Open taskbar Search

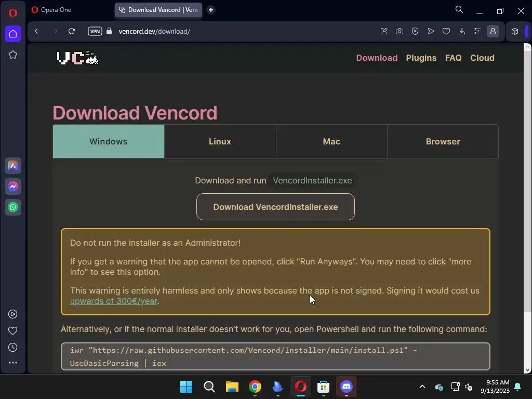[209, 387]
